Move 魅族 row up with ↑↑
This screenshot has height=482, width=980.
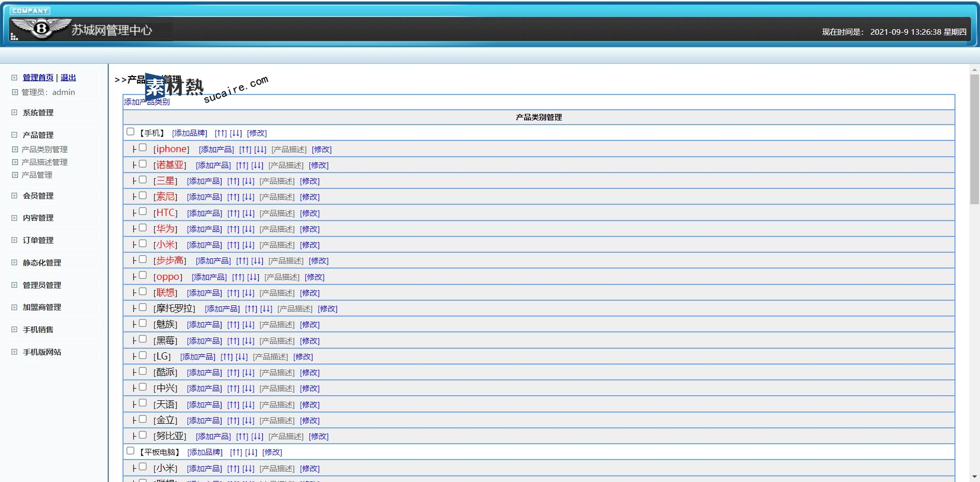click(233, 325)
